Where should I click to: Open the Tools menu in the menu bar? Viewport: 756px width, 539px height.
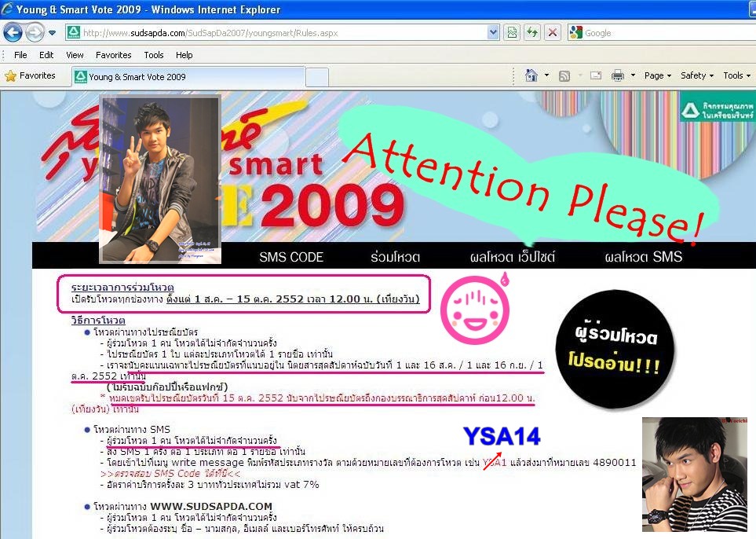click(154, 55)
